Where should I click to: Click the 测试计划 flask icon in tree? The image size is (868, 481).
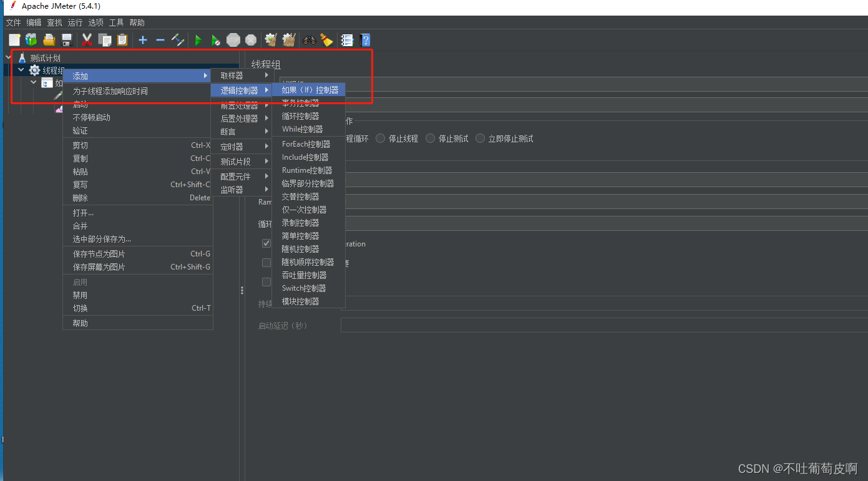22,58
